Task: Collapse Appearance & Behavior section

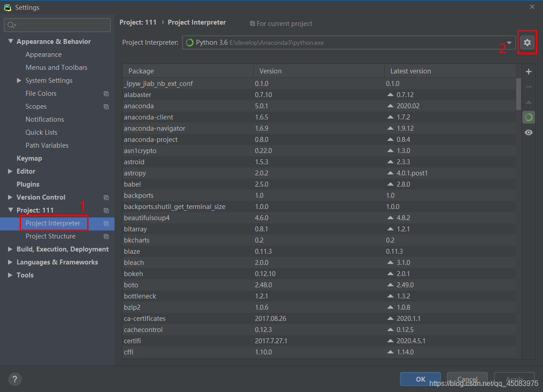Action: pyautogui.click(x=10, y=42)
